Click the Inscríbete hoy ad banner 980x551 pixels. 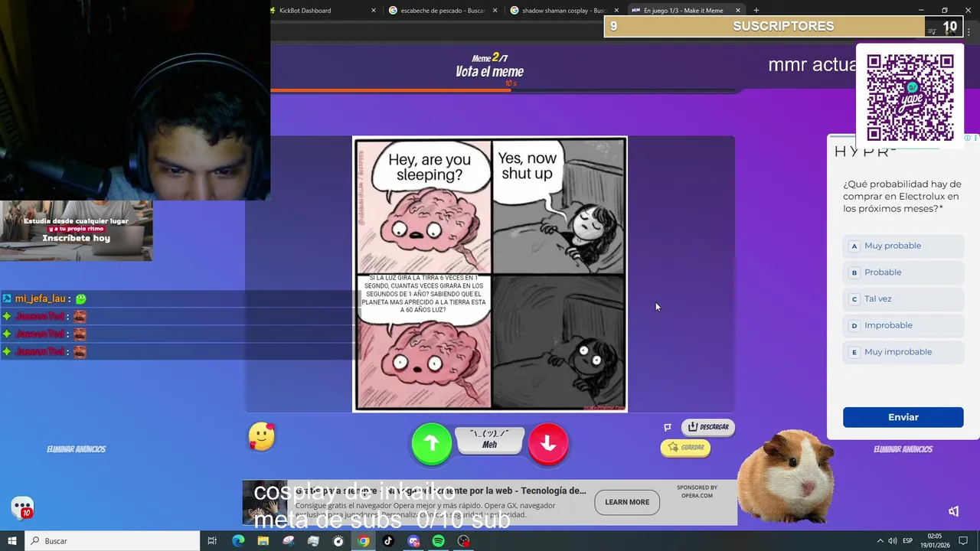click(x=77, y=231)
